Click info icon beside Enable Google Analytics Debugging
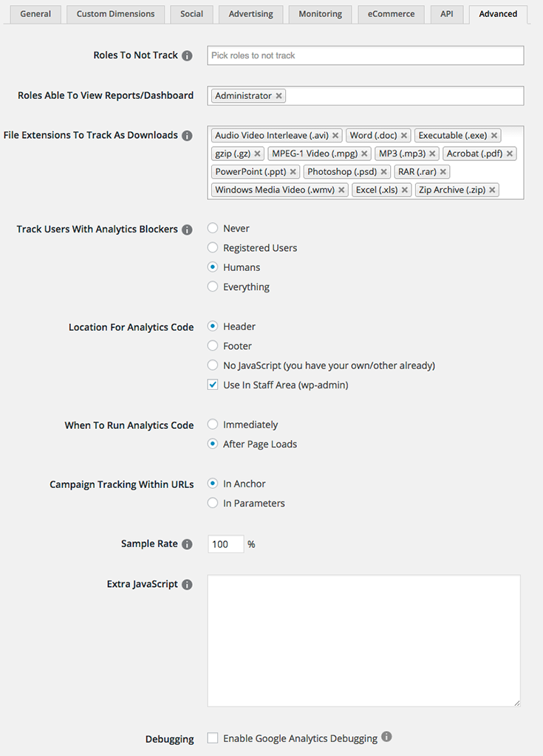The image size is (543, 756). tap(386, 737)
